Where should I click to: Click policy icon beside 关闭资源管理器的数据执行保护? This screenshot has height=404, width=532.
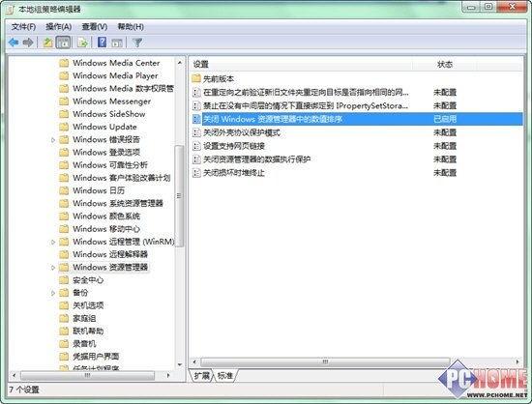click(196, 159)
